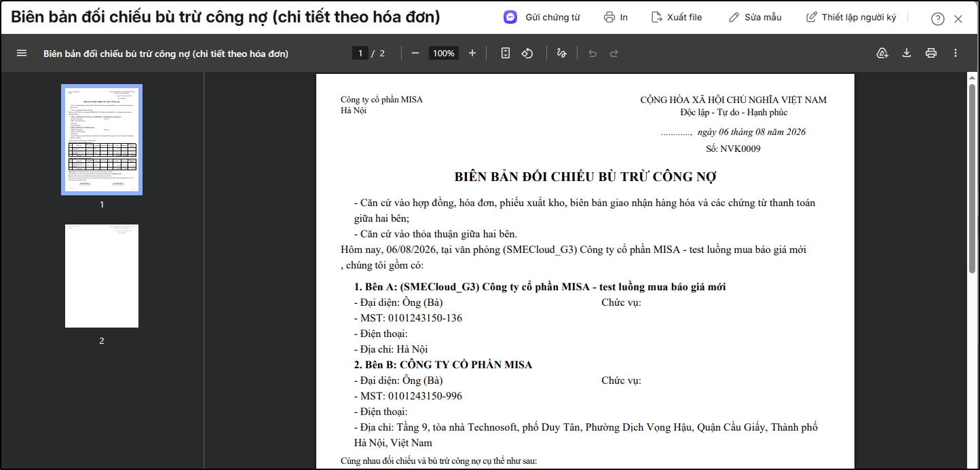Image resolution: width=980 pixels, height=470 pixels.
Task: Click the PDF toolbar document title text
Action: (166, 54)
